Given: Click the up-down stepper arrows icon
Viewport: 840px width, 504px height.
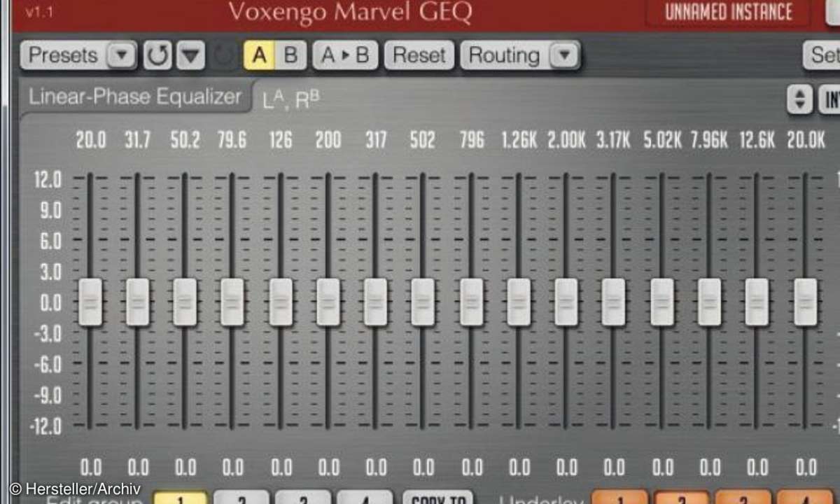Looking at the screenshot, I should click(x=799, y=99).
